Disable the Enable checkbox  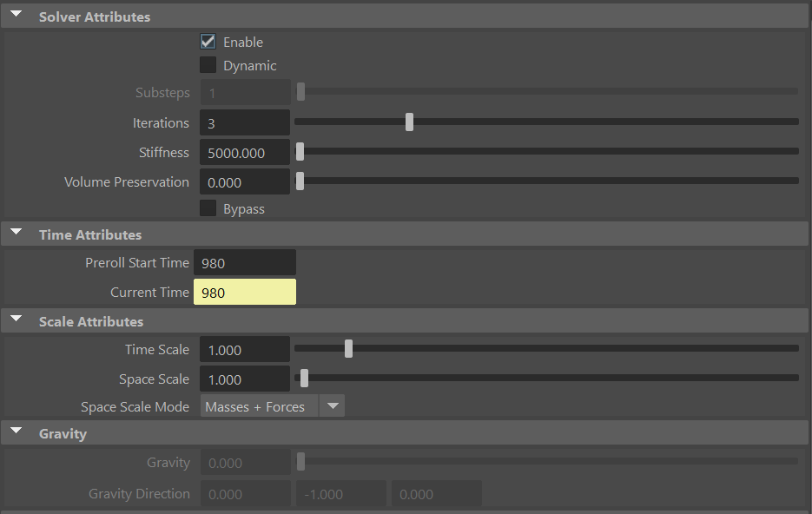tap(208, 41)
